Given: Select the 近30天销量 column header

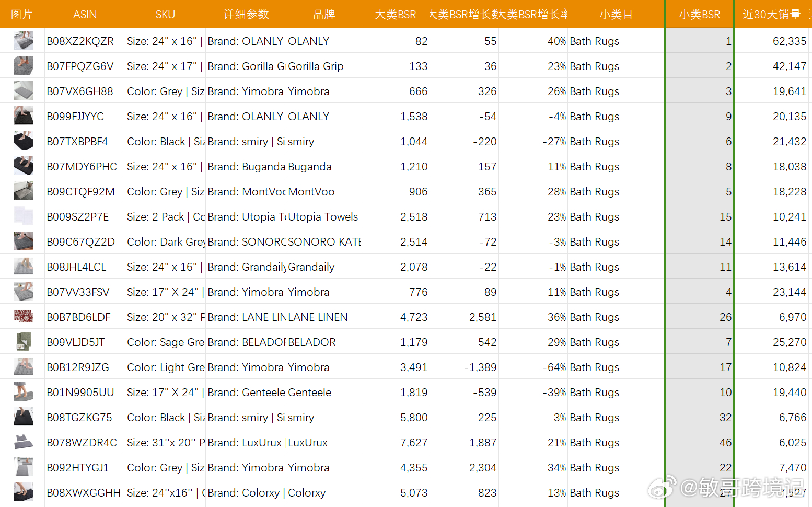Looking at the screenshot, I should click(772, 14).
